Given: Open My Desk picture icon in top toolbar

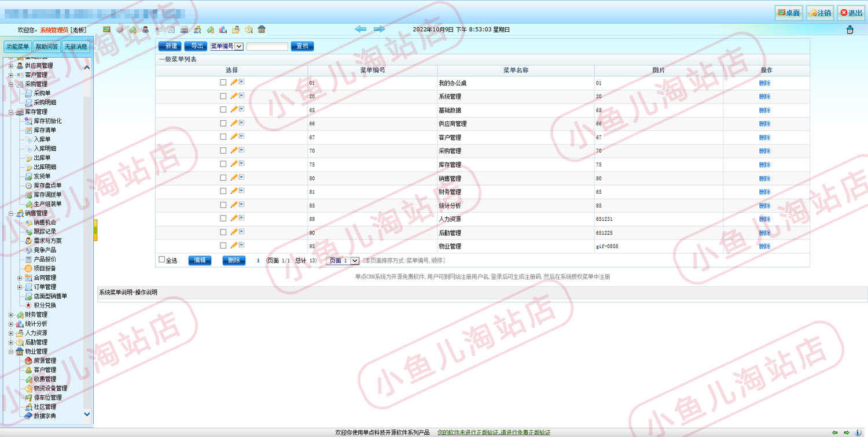Looking at the screenshot, I should [x=106, y=29].
